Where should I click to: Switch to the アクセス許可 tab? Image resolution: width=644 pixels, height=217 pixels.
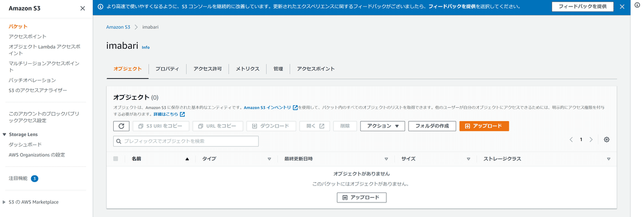[x=208, y=69]
